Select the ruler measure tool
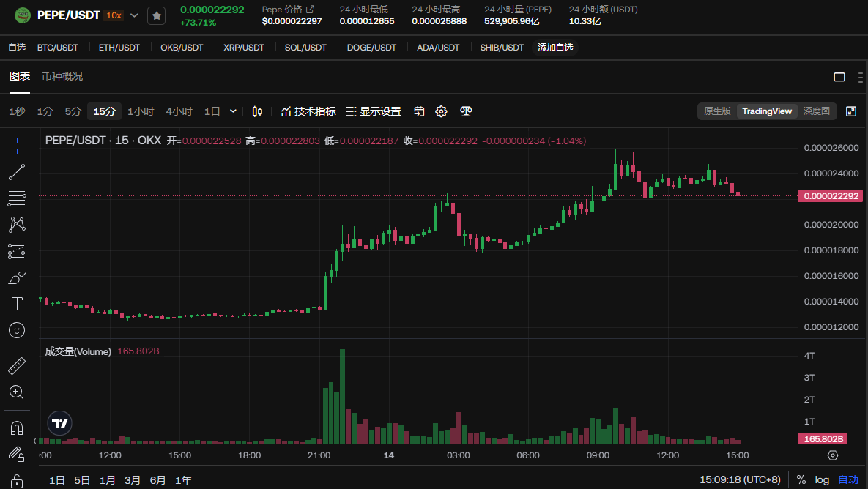The image size is (868, 489). 17,365
